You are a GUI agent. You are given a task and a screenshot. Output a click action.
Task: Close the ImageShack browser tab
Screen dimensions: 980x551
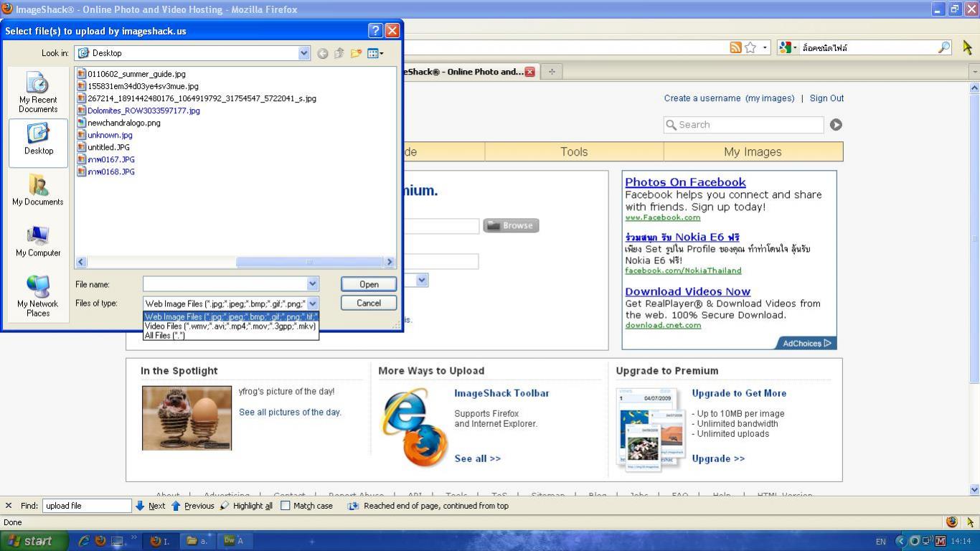(529, 72)
